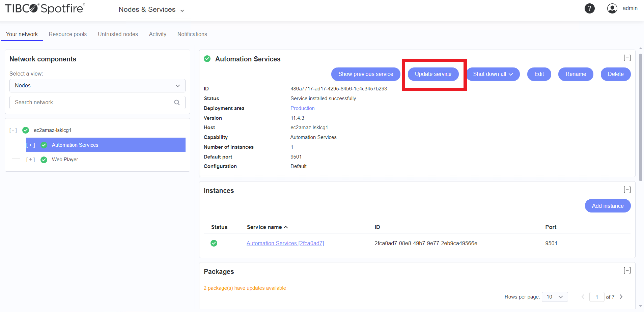Click the Rename button
Screen dimensions: 644x312
(576, 74)
